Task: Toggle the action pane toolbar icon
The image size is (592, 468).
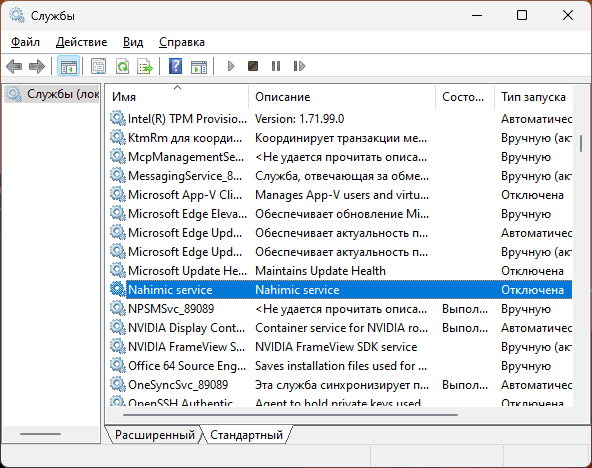Action: [x=199, y=66]
